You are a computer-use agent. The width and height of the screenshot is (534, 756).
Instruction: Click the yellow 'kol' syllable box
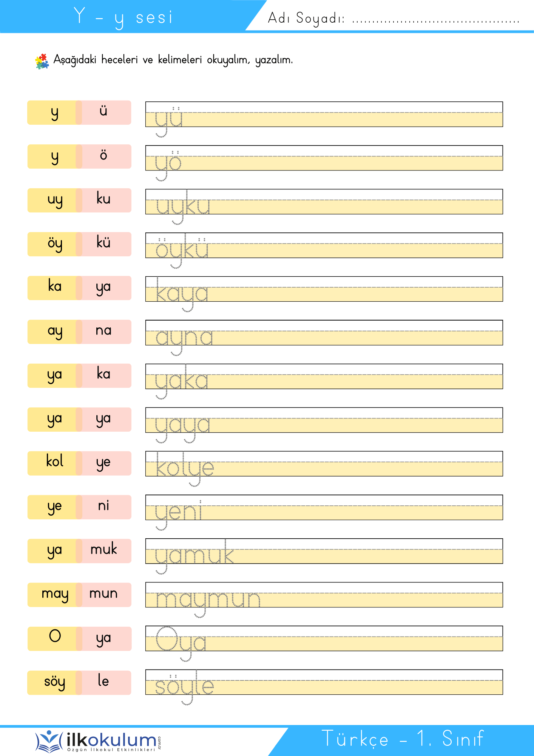[x=54, y=463]
